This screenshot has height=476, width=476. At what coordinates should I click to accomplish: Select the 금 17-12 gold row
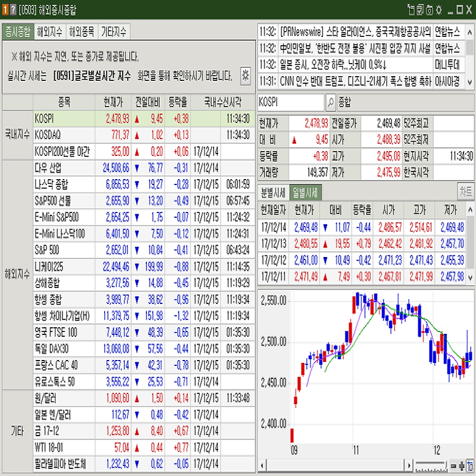click(x=144, y=431)
